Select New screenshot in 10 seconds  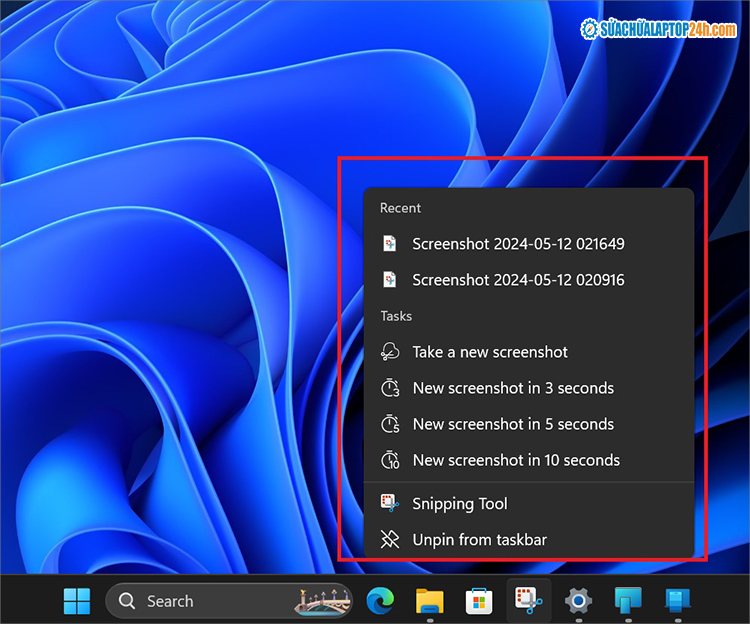click(529, 460)
